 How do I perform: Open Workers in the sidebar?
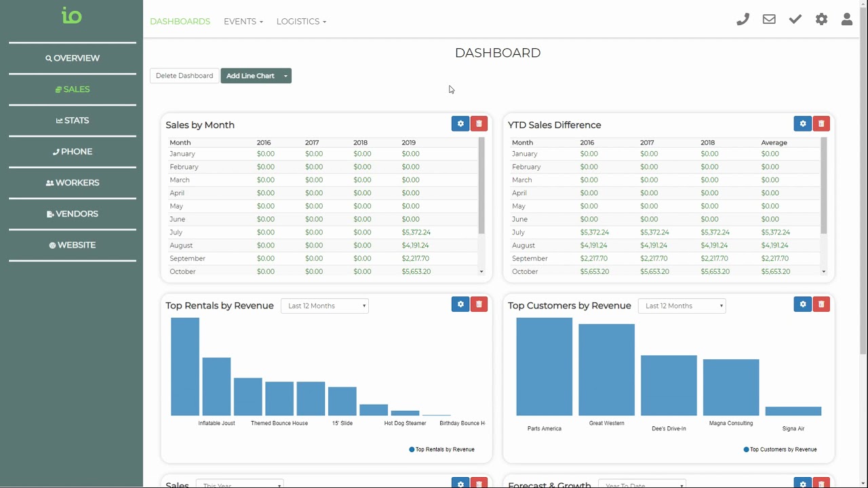[72, 183]
